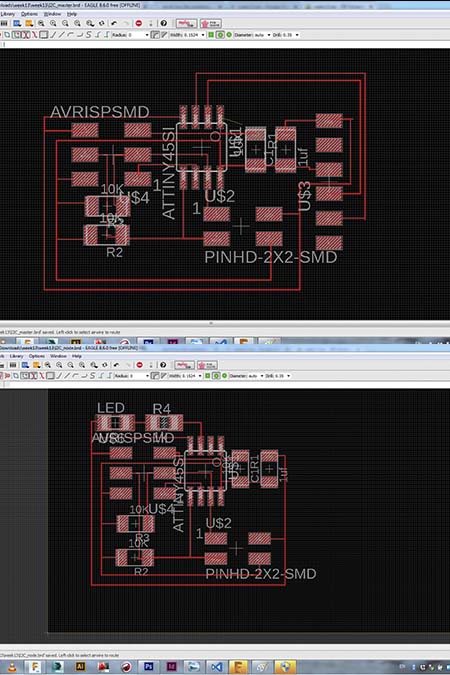Open the via Diameter dropdown in the node window
450x675 pixels.
coord(262,376)
